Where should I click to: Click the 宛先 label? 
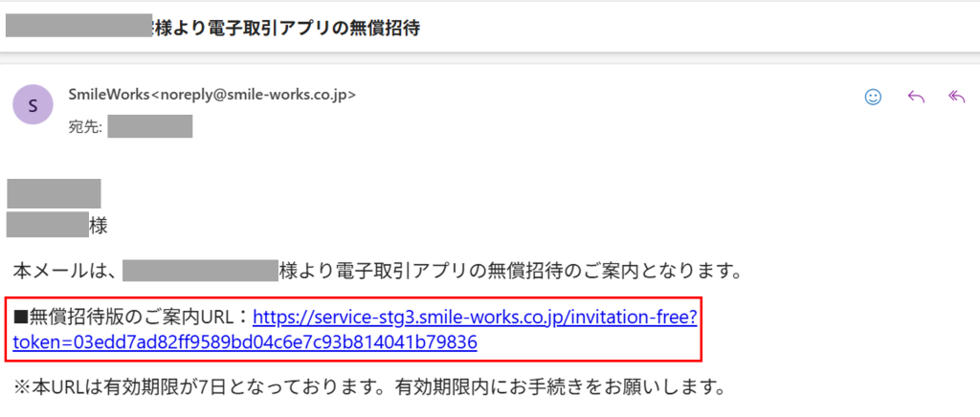[x=85, y=126]
